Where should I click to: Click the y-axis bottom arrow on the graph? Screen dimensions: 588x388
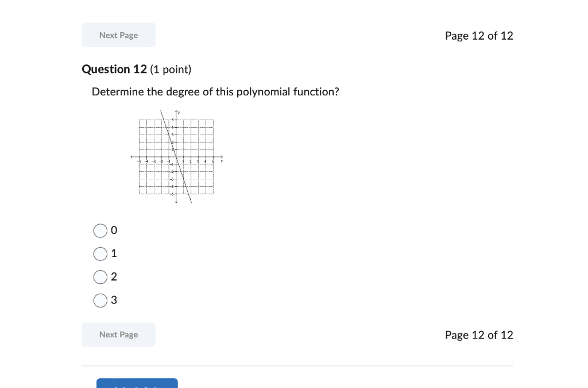[176, 202]
